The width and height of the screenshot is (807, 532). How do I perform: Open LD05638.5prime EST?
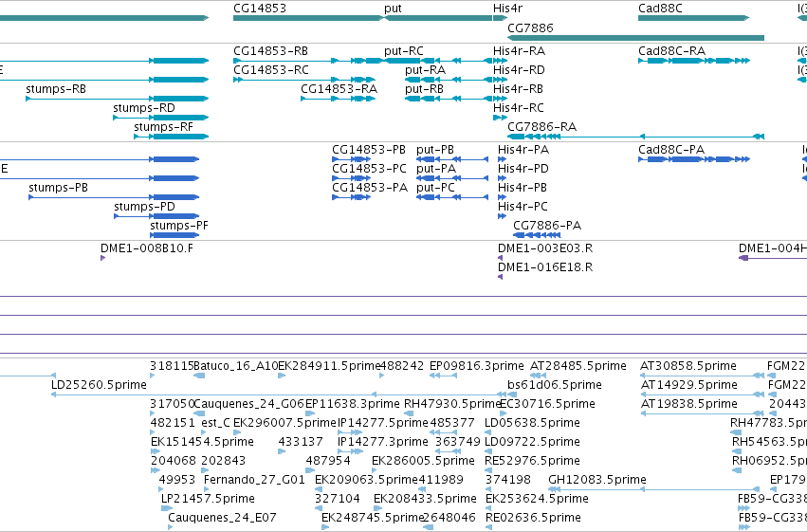coord(532,423)
